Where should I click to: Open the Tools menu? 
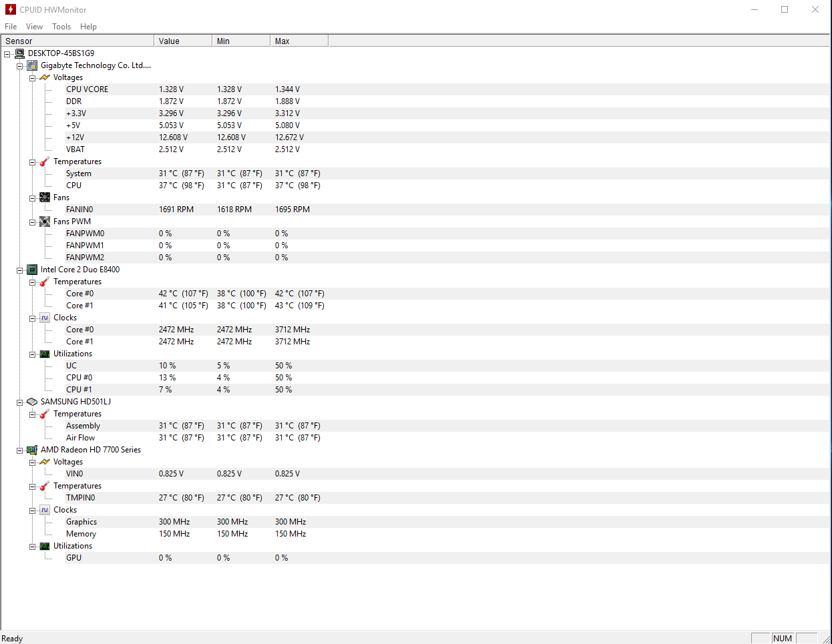pos(61,27)
